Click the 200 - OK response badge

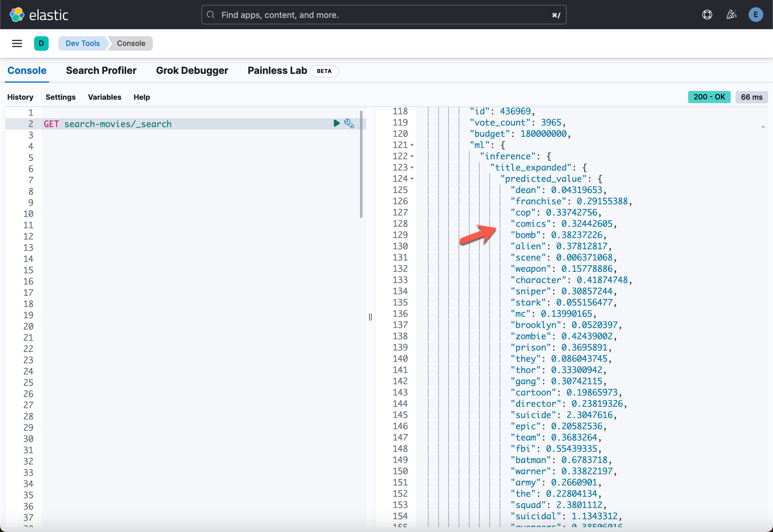[709, 97]
